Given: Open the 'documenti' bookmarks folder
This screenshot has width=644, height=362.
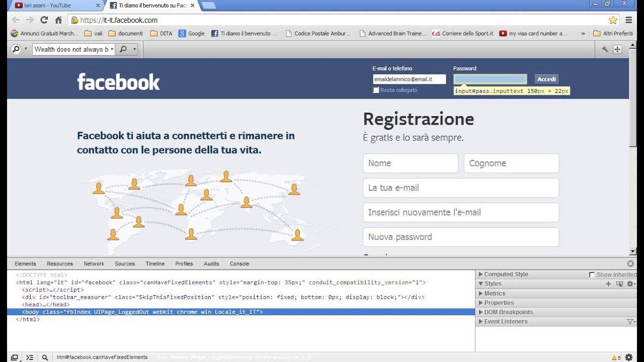Looking at the screenshot, I should (126, 34).
